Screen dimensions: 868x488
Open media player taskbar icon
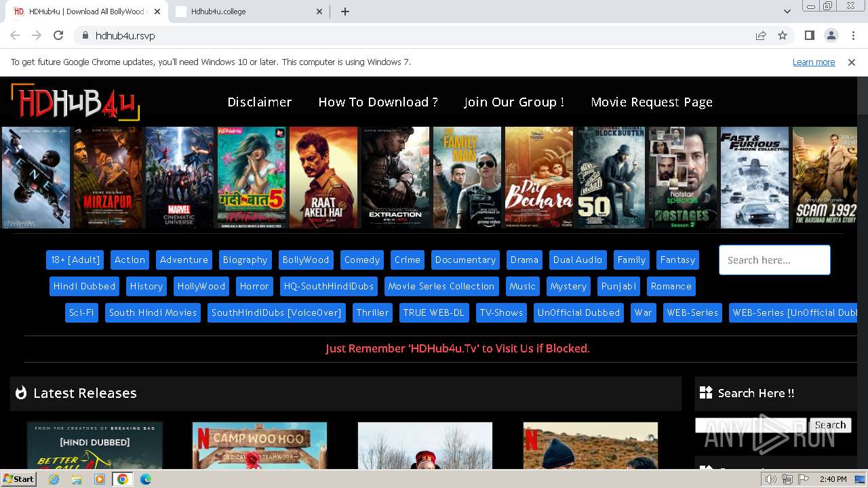click(x=100, y=479)
